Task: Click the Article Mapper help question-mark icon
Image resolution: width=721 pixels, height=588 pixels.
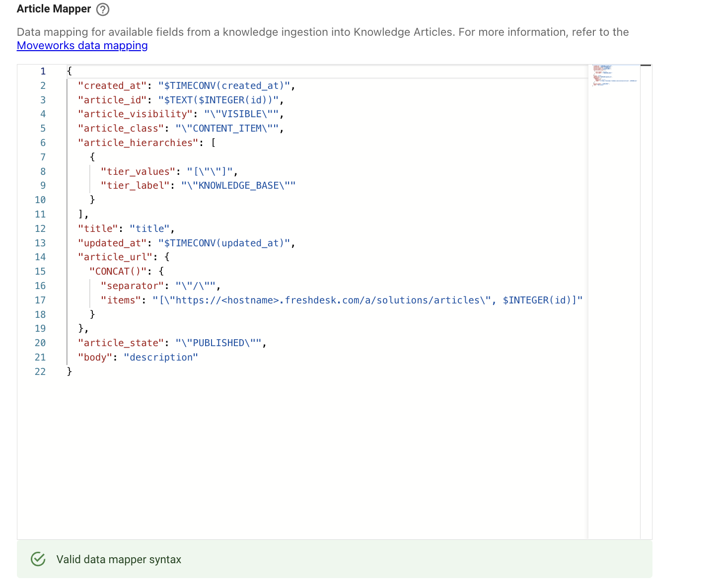Action: [103, 9]
